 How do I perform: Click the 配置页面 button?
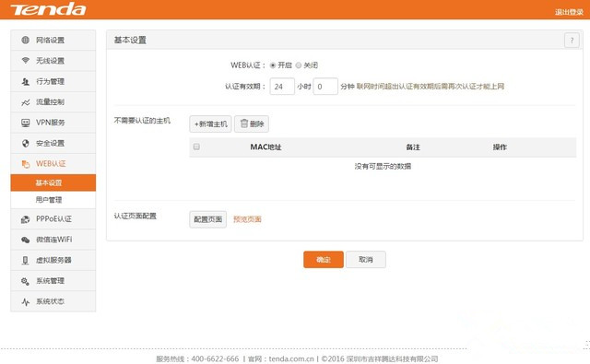click(207, 219)
